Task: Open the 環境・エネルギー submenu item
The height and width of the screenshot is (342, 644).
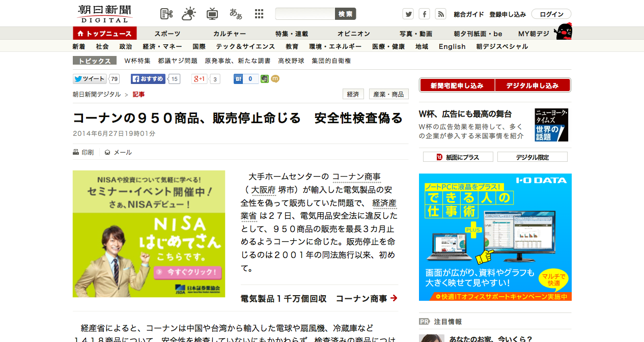Action: pyautogui.click(x=335, y=46)
